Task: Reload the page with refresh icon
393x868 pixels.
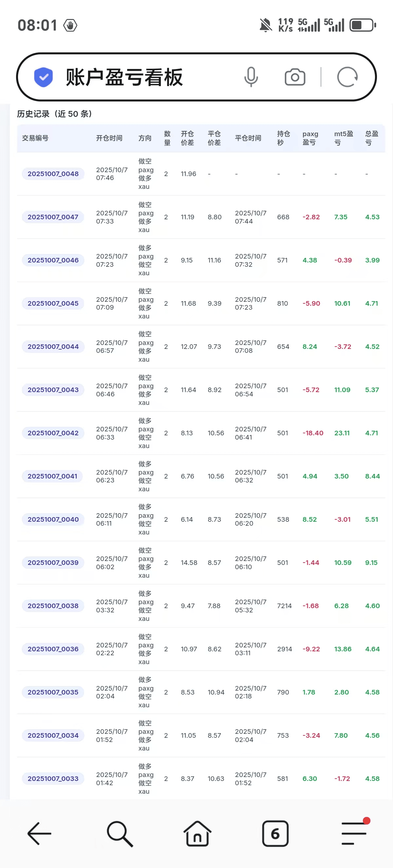Action: [347, 77]
